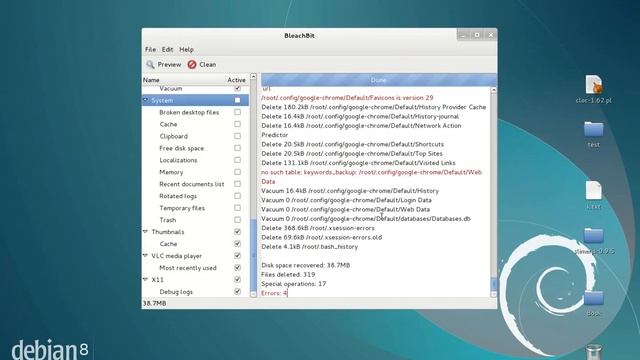
Task: Select the Free disk space row
Action: 195,148
